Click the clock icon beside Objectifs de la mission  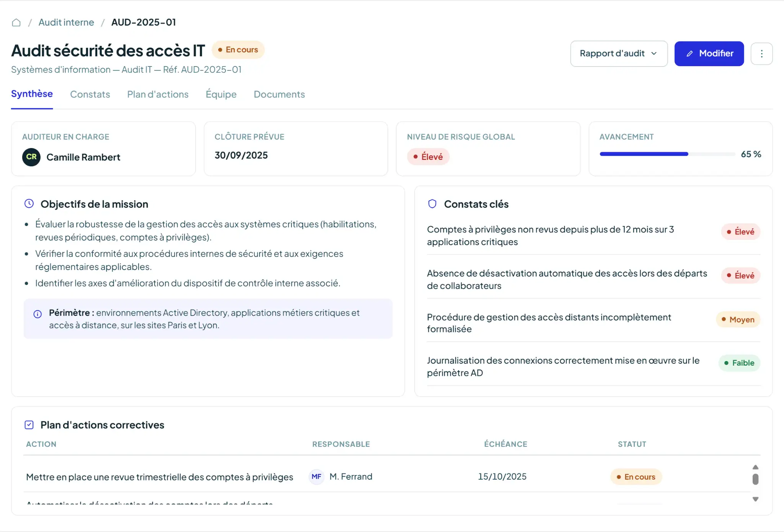pos(29,203)
